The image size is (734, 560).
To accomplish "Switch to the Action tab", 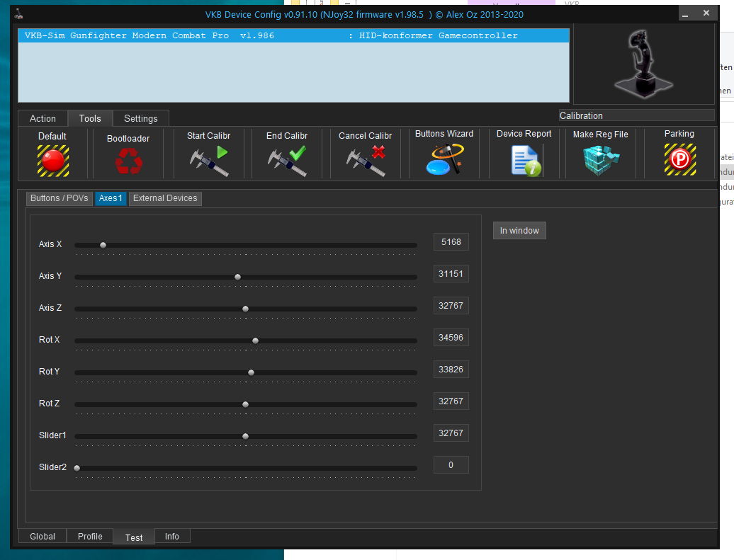I will tap(43, 118).
